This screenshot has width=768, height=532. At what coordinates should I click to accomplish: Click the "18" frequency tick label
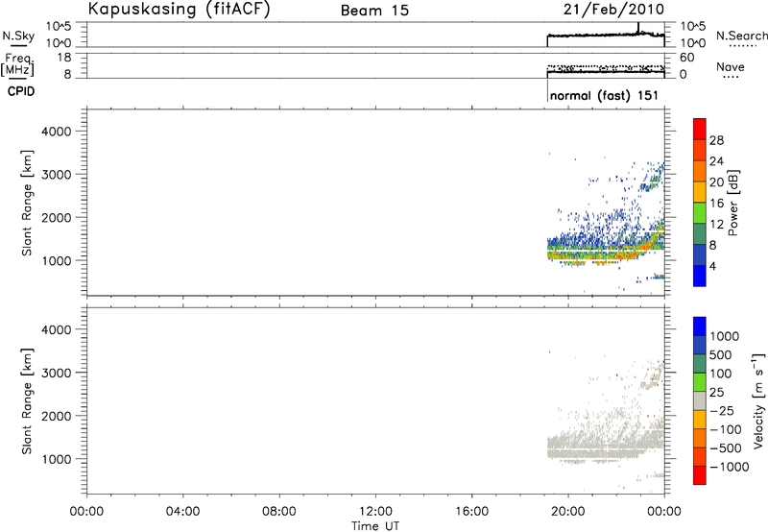coord(65,58)
